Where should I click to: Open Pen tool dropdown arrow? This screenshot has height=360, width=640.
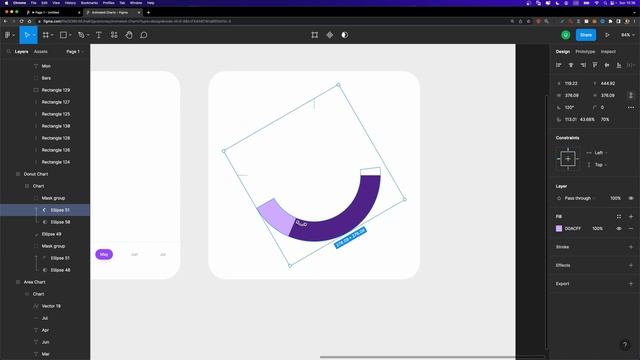coord(88,35)
